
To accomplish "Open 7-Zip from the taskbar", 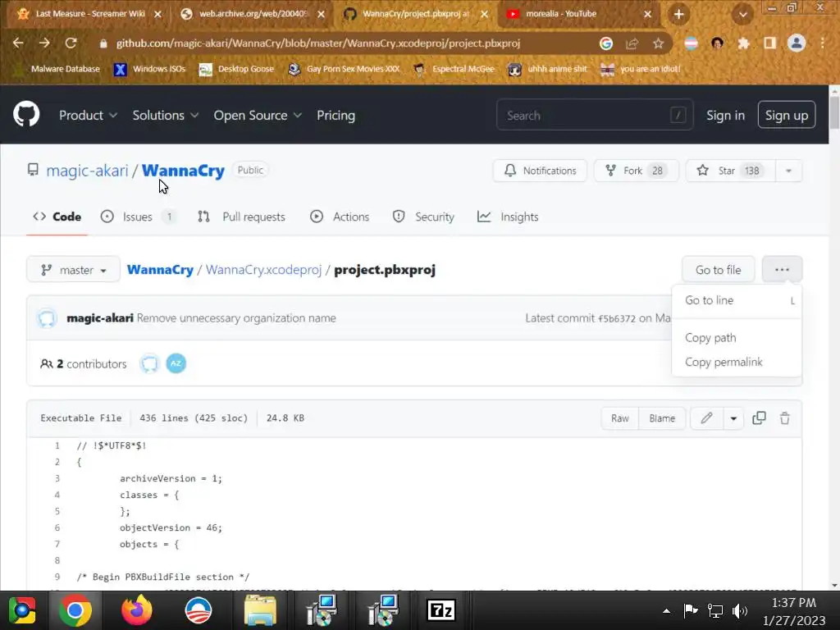I will pos(441,610).
